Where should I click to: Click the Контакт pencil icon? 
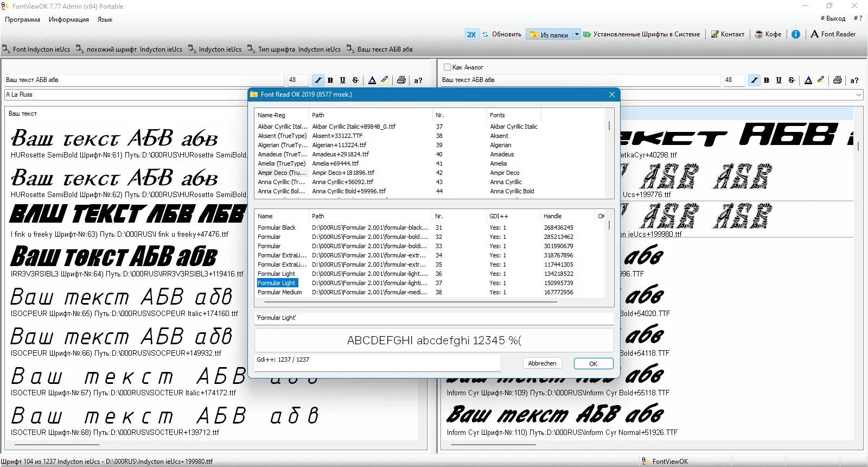pos(715,34)
